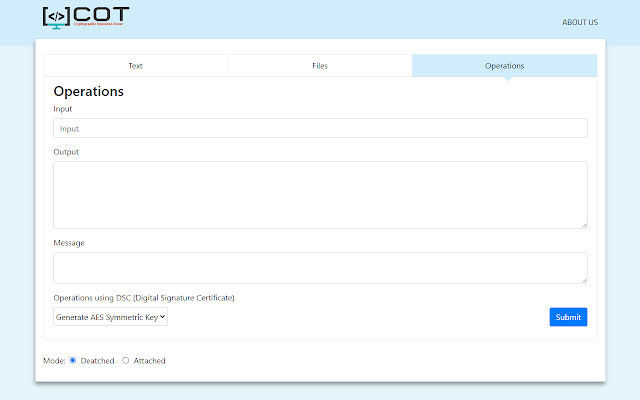
Task: Click the blue Submit button
Action: pyautogui.click(x=568, y=317)
